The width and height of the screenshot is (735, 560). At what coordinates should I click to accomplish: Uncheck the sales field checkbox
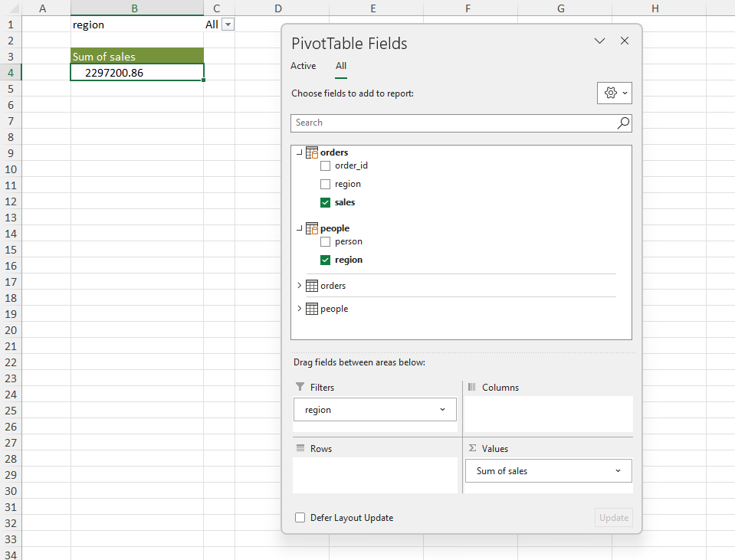(326, 202)
